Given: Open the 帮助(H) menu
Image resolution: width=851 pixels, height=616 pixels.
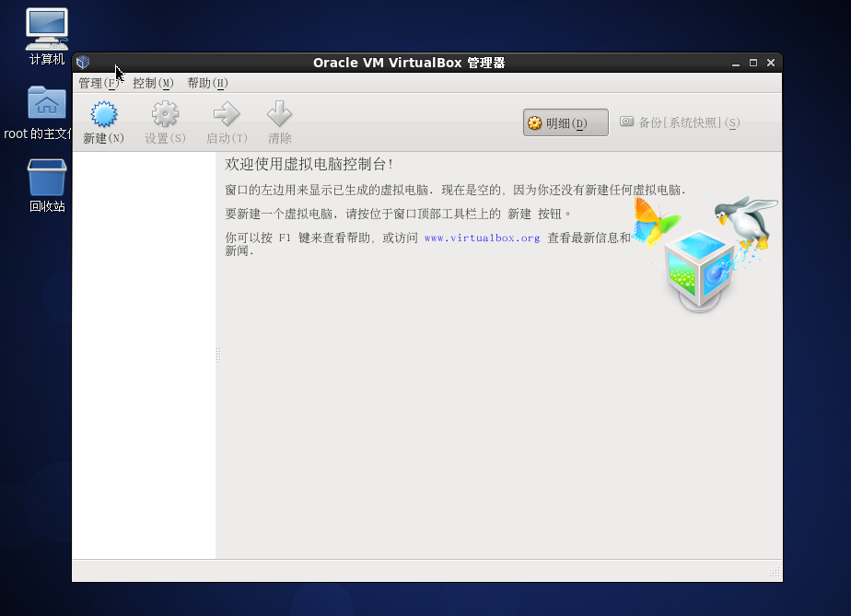Looking at the screenshot, I should coord(207,83).
